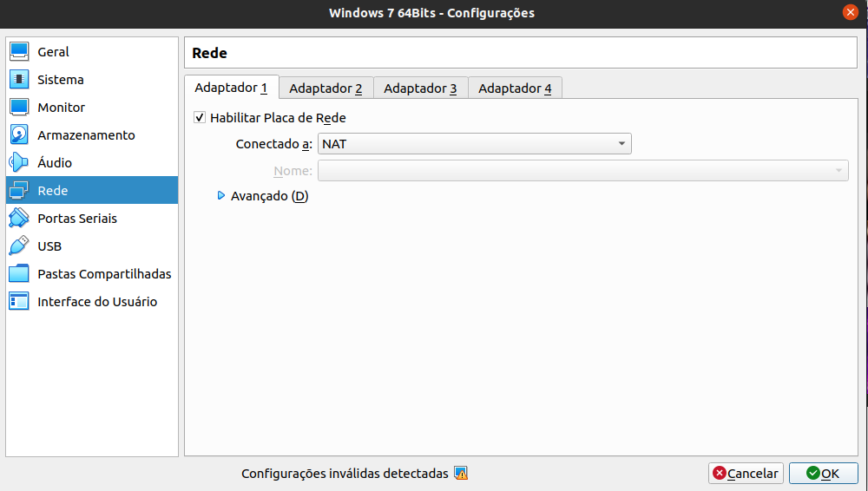This screenshot has height=491, width=868.
Task: Select the USB plug icon
Action: tap(19, 245)
